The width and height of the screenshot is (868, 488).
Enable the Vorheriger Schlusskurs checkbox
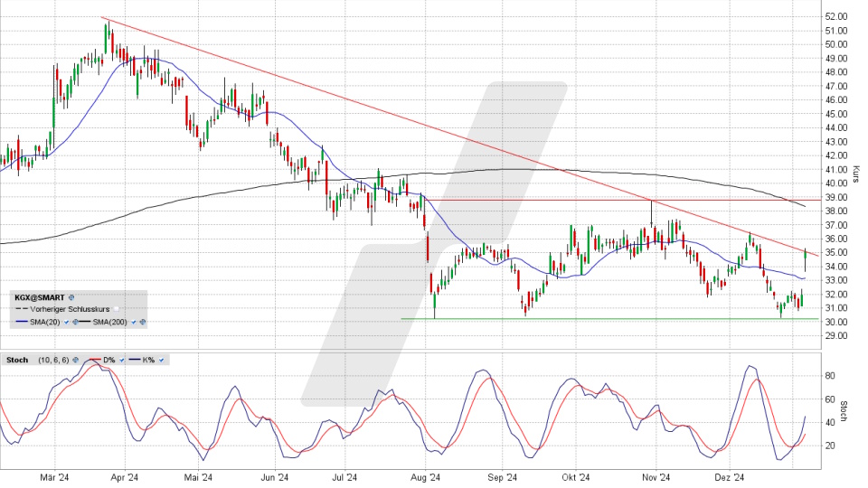coord(117,309)
